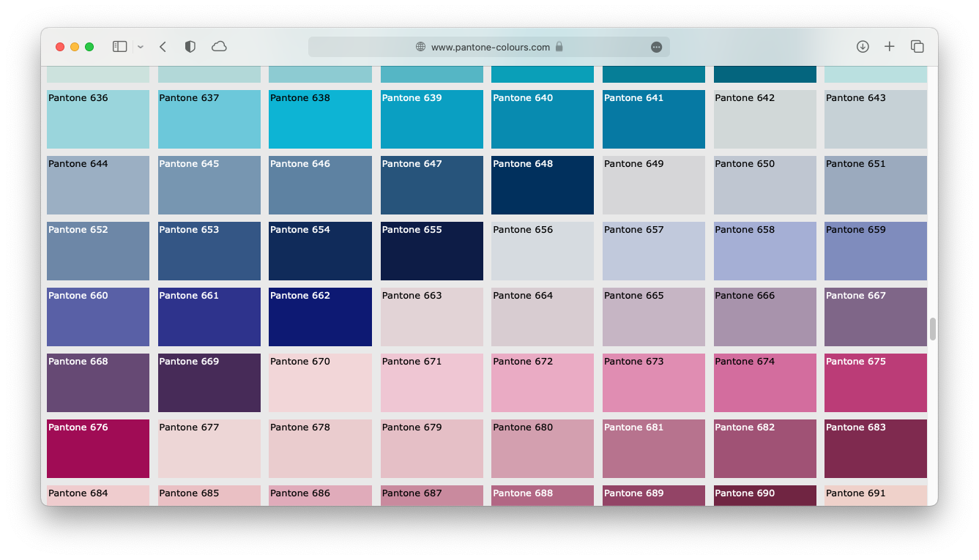This screenshot has height=560, width=979.
Task: Select the Pantone 664 swatch
Action: (x=543, y=317)
